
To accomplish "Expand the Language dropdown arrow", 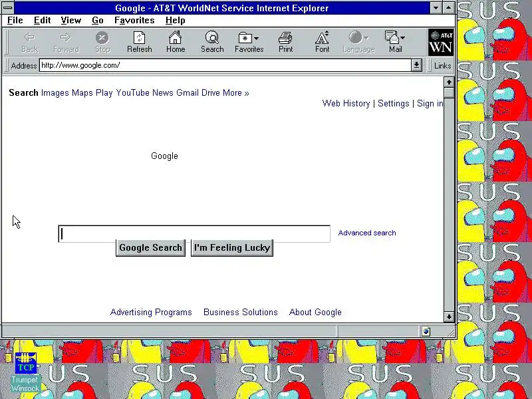I will coord(366,38).
